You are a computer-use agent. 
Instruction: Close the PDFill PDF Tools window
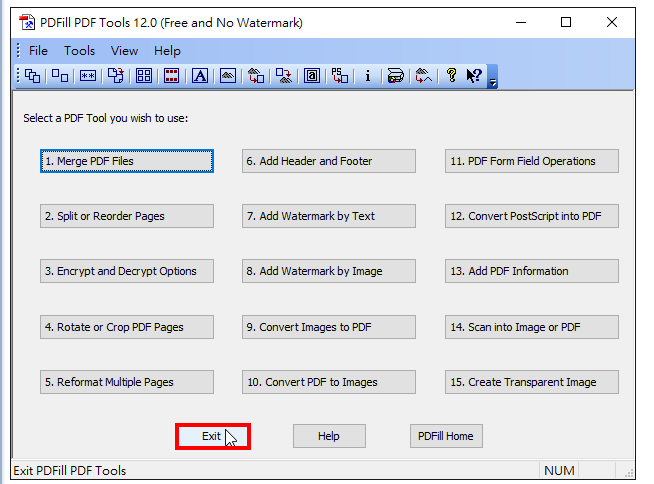(612, 23)
